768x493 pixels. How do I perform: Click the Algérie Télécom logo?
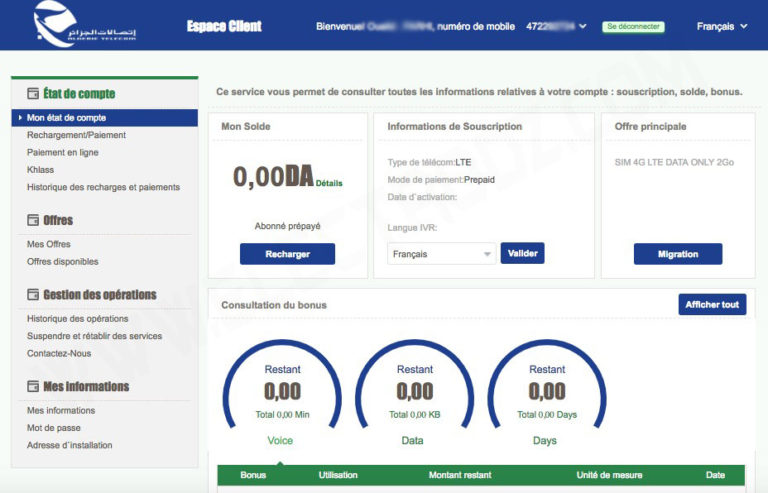(x=84, y=23)
